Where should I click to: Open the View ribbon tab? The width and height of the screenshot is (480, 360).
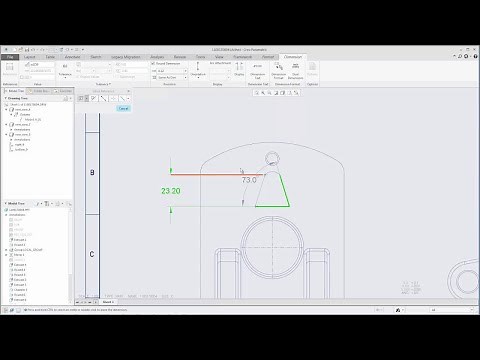[x=219, y=57]
